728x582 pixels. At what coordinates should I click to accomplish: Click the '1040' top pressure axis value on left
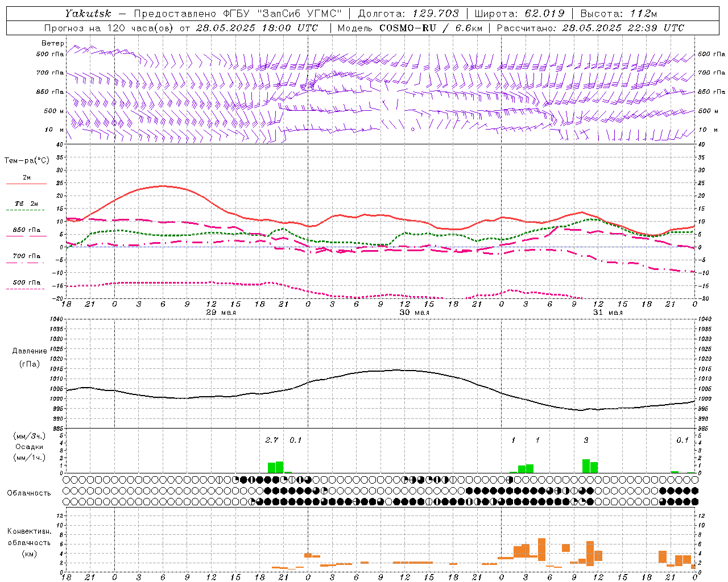pyautogui.click(x=56, y=319)
